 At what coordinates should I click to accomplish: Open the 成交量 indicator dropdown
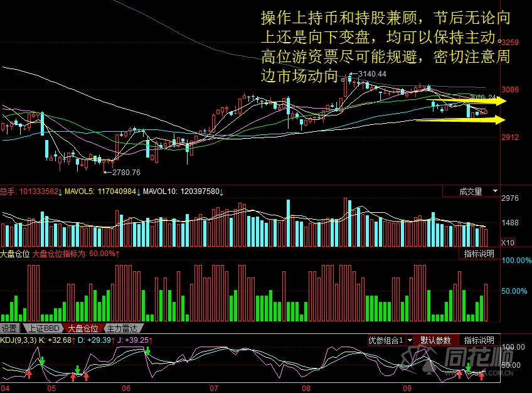click(x=471, y=191)
